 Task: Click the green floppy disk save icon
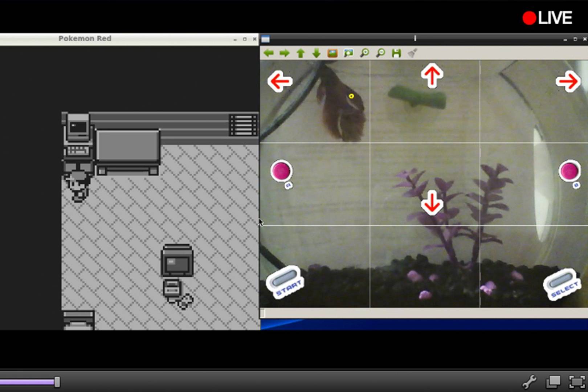[x=396, y=53]
